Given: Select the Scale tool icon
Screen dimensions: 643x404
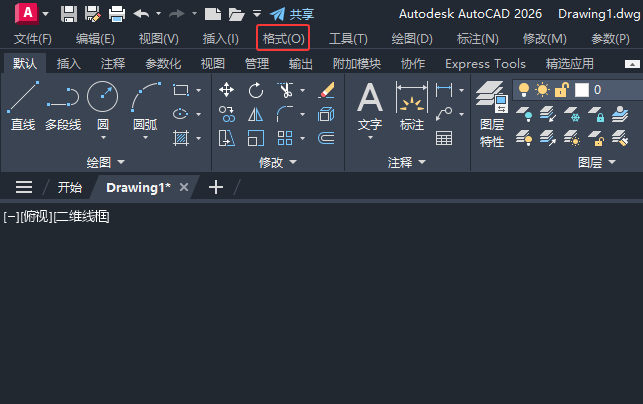Looking at the screenshot, I should pyautogui.click(x=255, y=138).
